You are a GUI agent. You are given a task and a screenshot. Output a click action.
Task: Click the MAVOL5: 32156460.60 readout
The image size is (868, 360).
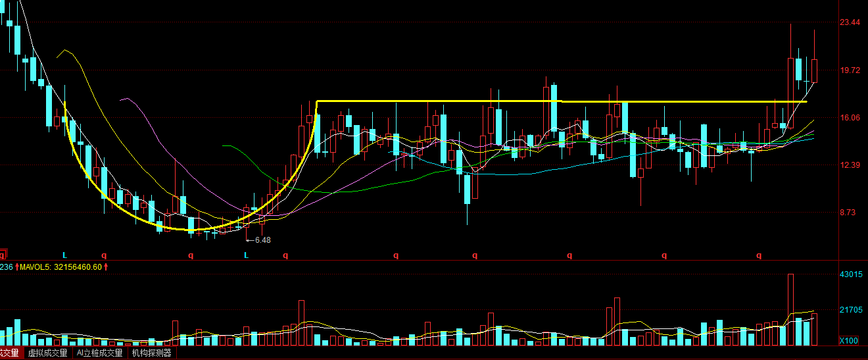60,267
